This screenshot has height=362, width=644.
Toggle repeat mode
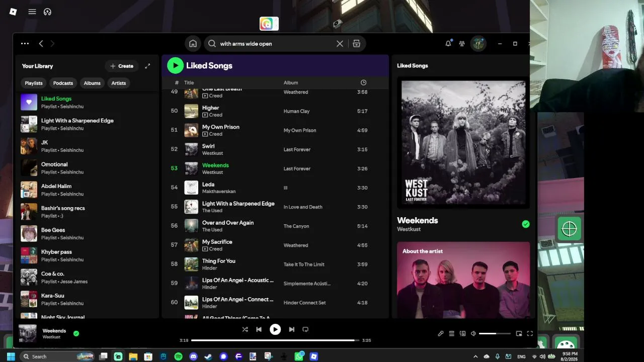(305, 329)
